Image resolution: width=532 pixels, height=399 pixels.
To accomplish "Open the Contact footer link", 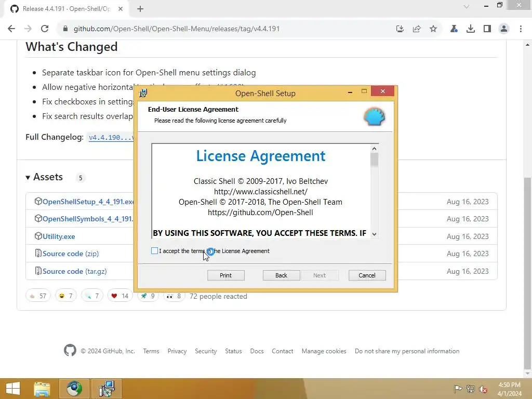I will 282,351.
